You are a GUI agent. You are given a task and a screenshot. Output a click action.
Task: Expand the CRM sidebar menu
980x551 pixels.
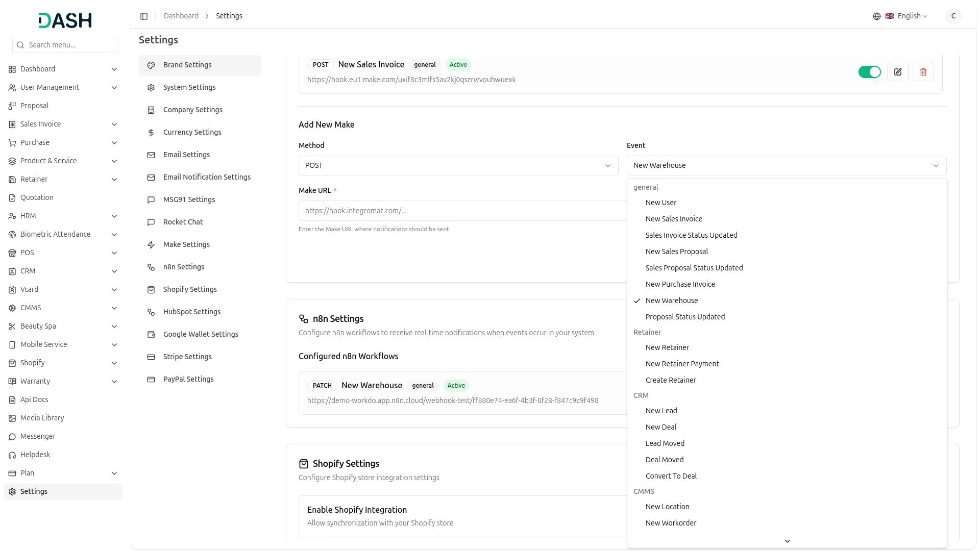coord(63,271)
